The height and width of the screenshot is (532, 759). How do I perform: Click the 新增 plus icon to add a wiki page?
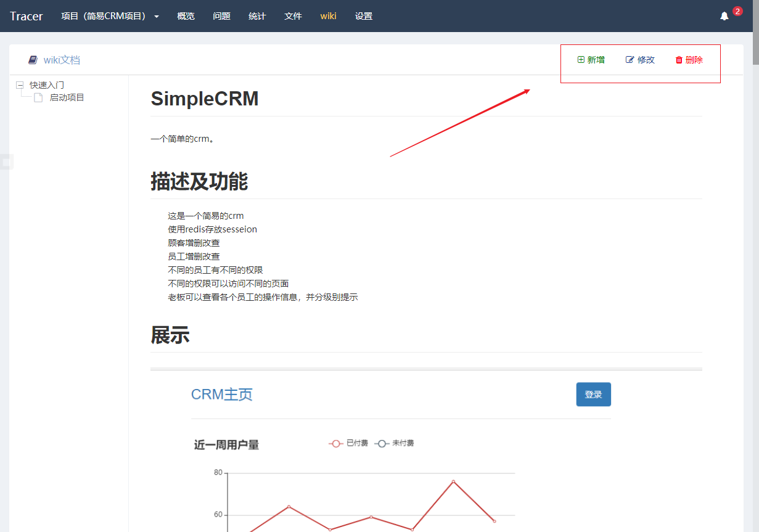point(580,60)
